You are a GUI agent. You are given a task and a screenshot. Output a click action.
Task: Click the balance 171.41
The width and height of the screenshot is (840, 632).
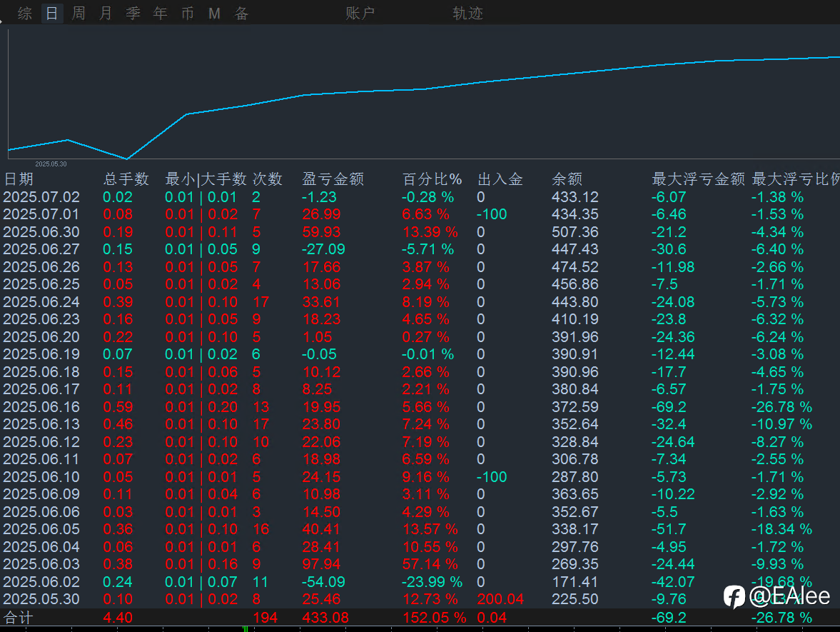click(x=575, y=581)
